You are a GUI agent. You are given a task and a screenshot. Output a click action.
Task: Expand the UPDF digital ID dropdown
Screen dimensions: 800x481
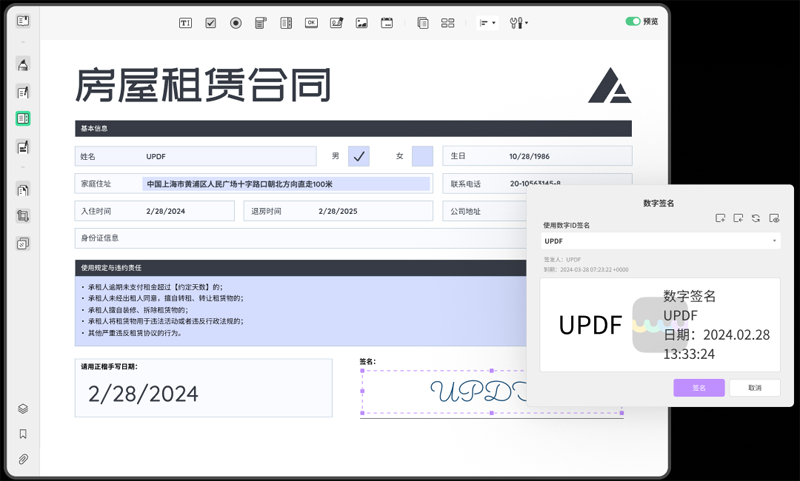(774, 241)
